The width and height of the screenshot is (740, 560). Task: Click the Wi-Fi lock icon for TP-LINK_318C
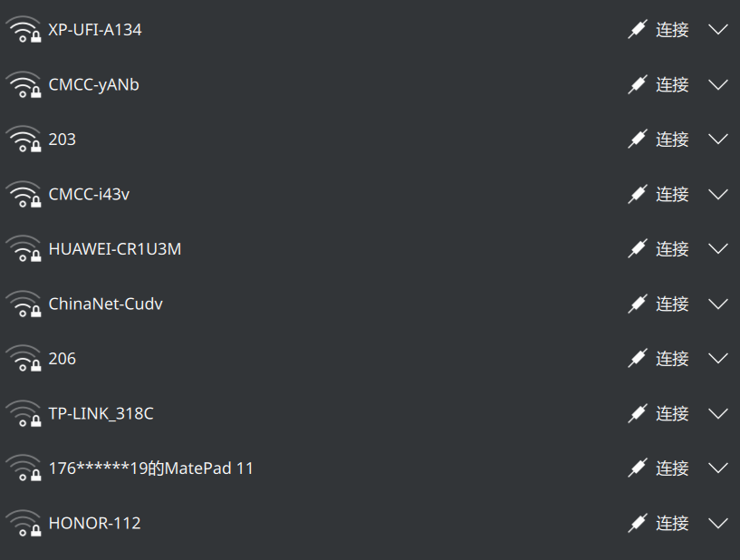pyautogui.click(x=24, y=414)
